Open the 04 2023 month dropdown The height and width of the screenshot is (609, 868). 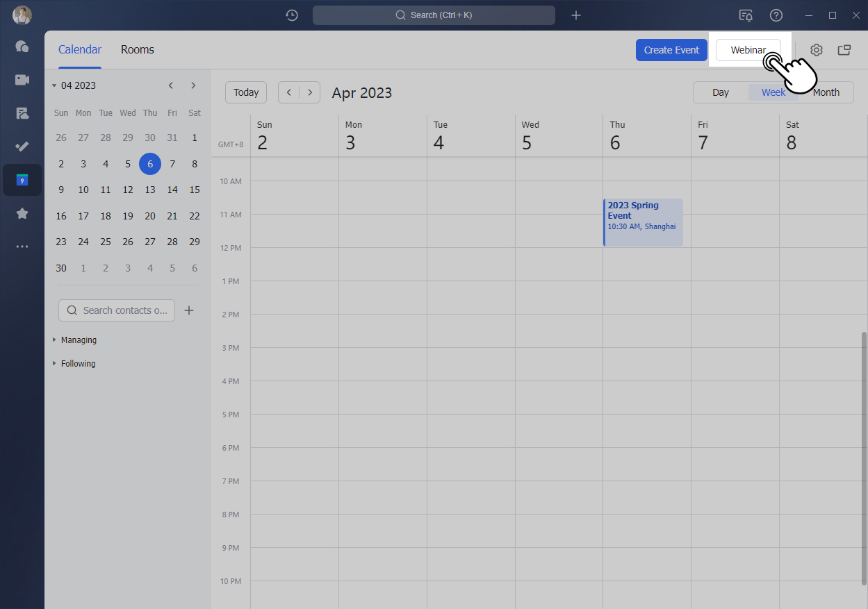pyautogui.click(x=74, y=85)
